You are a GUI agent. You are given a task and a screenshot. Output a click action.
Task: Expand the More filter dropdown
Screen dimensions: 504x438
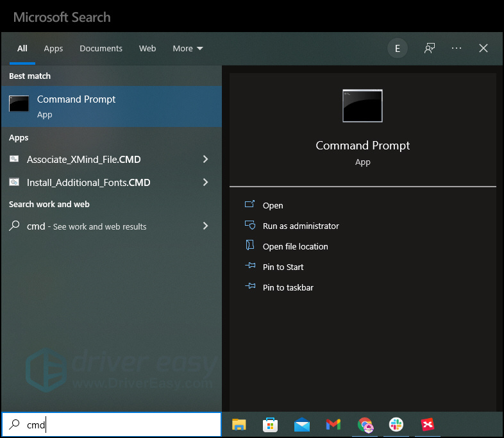coord(188,49)
